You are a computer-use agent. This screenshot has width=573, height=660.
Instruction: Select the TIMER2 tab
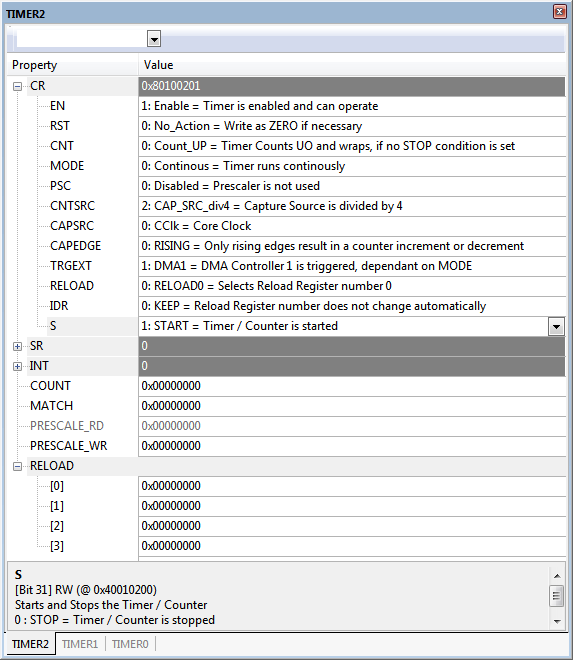pyautogui.click(x=30, y=644)
